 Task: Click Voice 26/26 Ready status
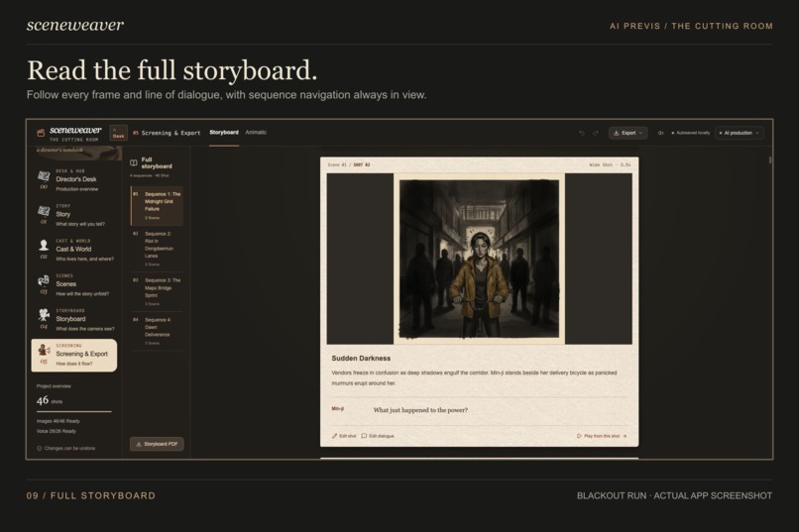(57, 431)
